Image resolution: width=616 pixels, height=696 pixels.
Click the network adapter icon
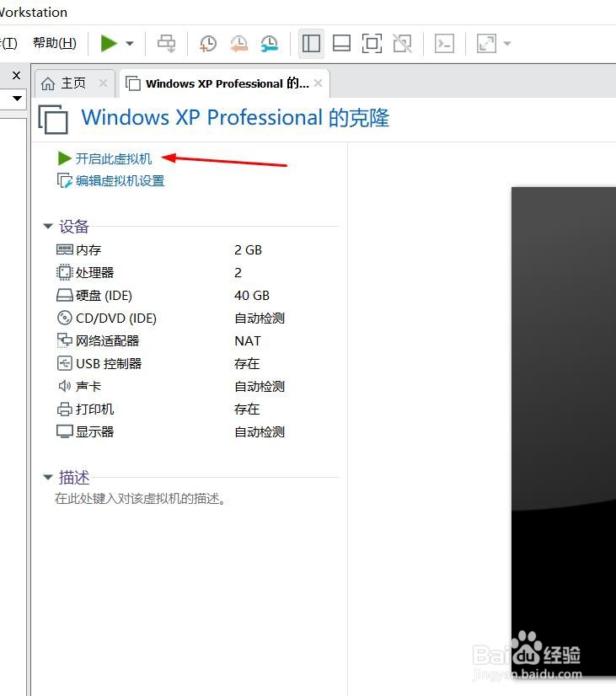click(x=64, y=340)
